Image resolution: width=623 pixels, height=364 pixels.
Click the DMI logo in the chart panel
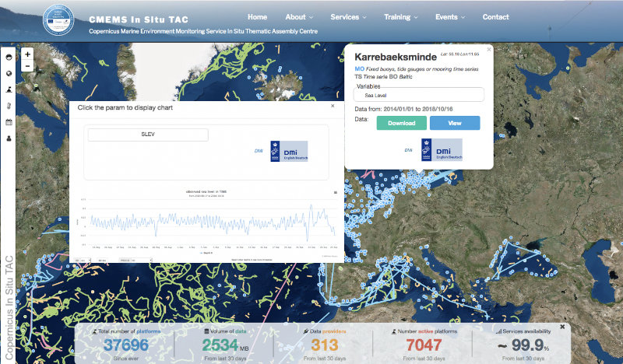(289, 151)
